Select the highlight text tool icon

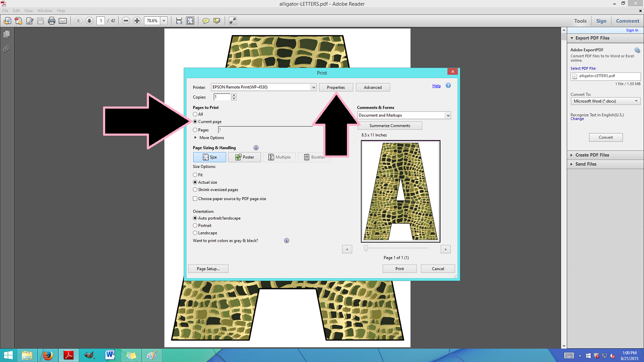point(217,21)
